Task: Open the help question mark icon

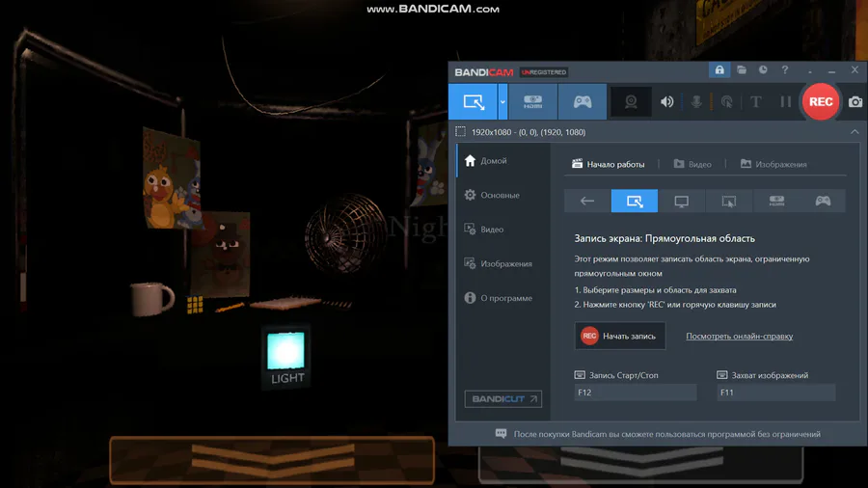Action: click(x=784, y=69)
